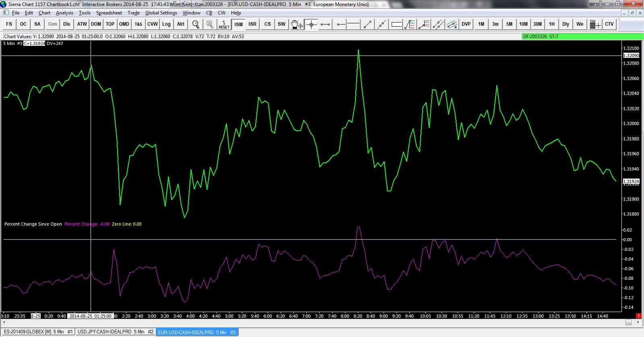Select the extending line drawing tool
The width and height of the screenshot is (644, 337).
pyautogui.click(x=382, y=24)
